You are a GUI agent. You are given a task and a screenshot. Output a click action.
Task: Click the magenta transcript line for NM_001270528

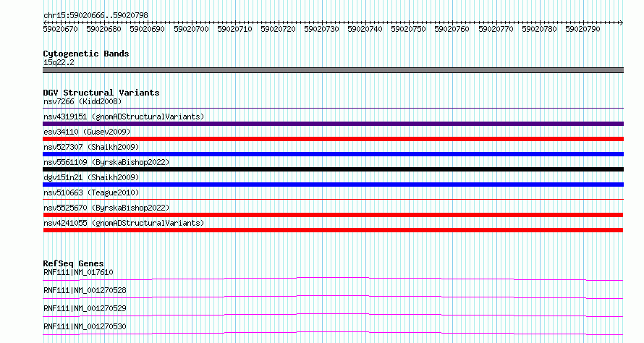pos(333,297)
